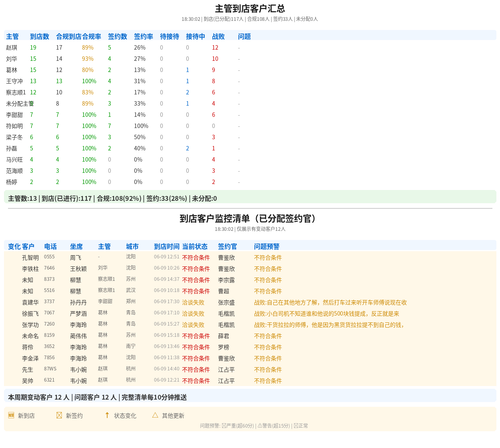Click the 签约官 column header

(227, 246)
